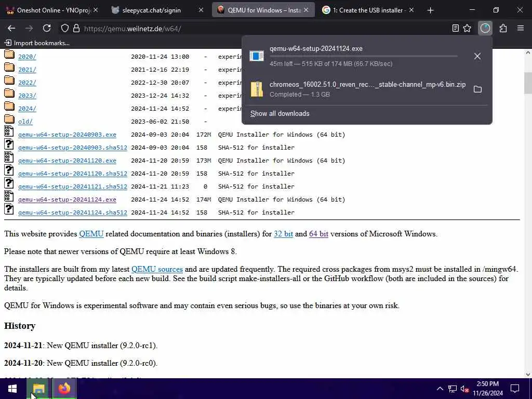Click the download progress bar for qemu exe
Screen dimensions: 532x399
363,56
